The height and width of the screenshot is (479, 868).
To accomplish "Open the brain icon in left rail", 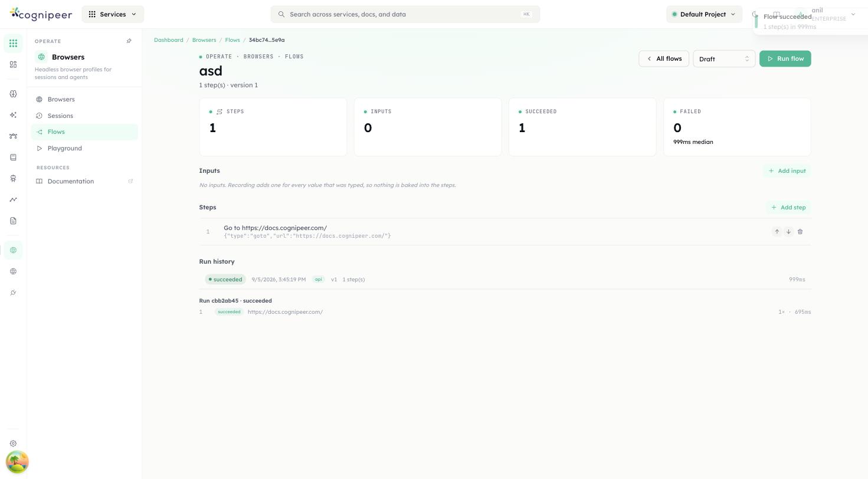I will 13,94.
